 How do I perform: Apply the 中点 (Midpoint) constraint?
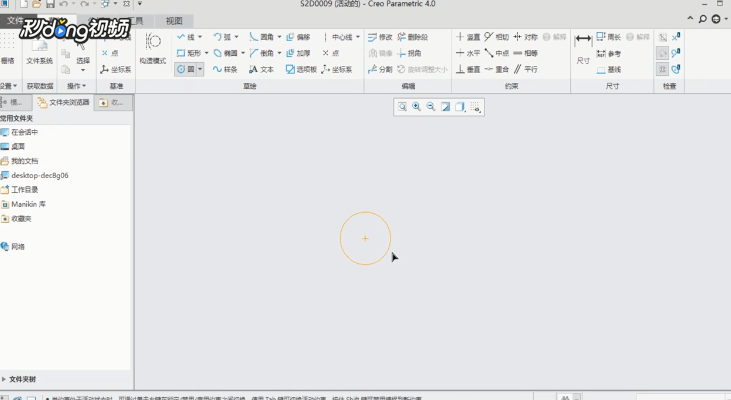coord(497,53)
